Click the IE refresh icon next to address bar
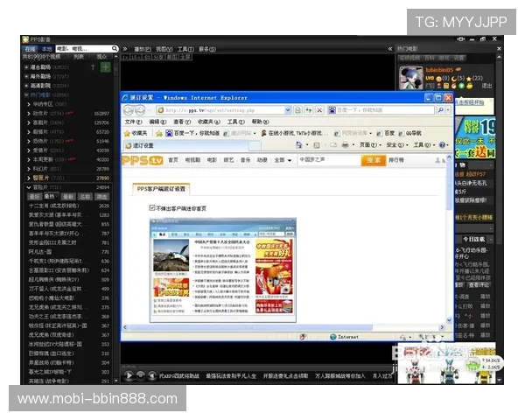 (x=308, y=110)
